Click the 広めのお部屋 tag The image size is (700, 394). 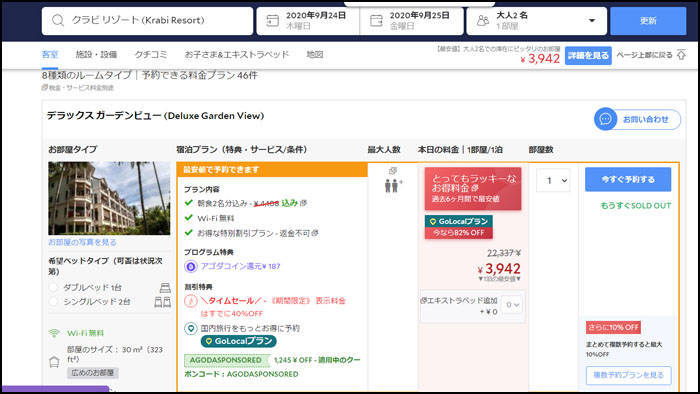click(92, 373)
